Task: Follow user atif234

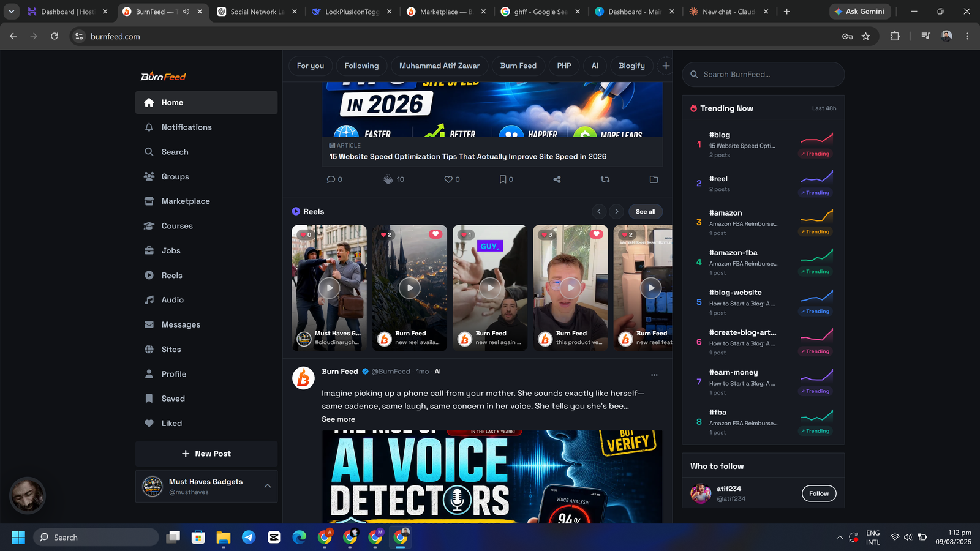Action: tap(819, 493)
